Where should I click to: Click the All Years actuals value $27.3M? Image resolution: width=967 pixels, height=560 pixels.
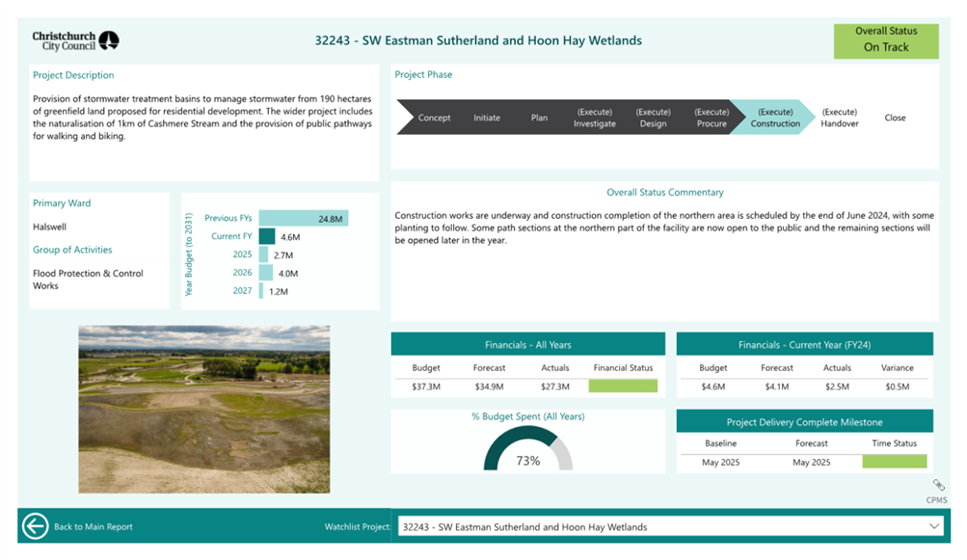(555, 387)
